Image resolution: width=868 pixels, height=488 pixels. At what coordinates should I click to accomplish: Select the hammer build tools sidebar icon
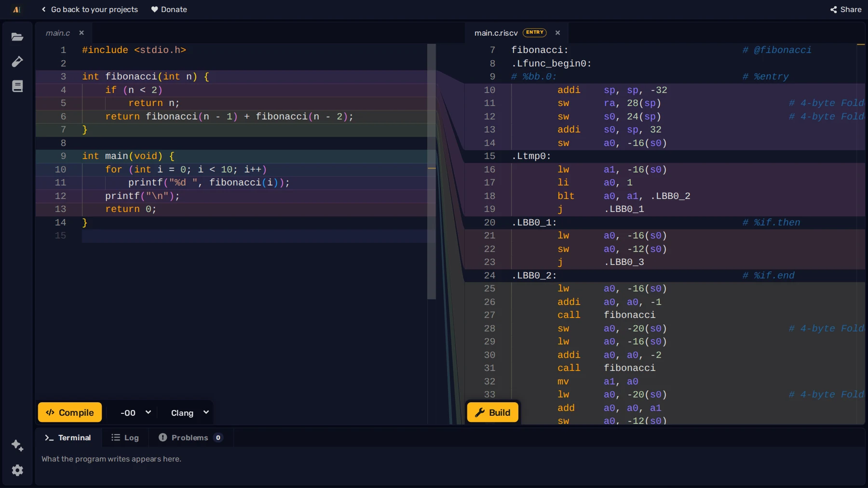[17, 62]
